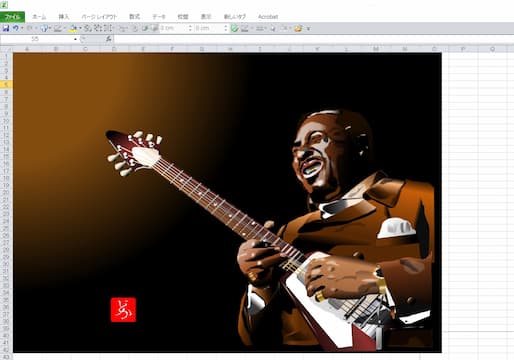Switch to the 表示 ribbon tab
This screenshot has width=514, height=360.
coord(206,17)
